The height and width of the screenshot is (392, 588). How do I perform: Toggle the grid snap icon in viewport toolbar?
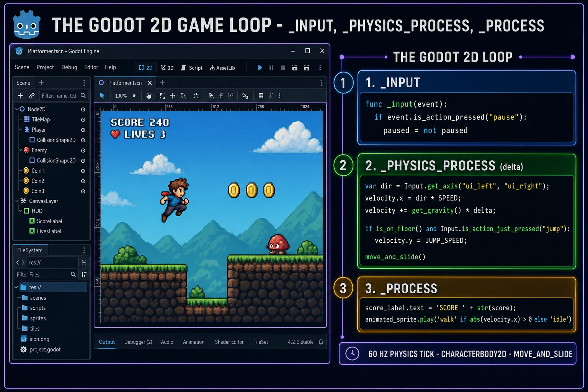pyautogui.click(x=261, y=96)
